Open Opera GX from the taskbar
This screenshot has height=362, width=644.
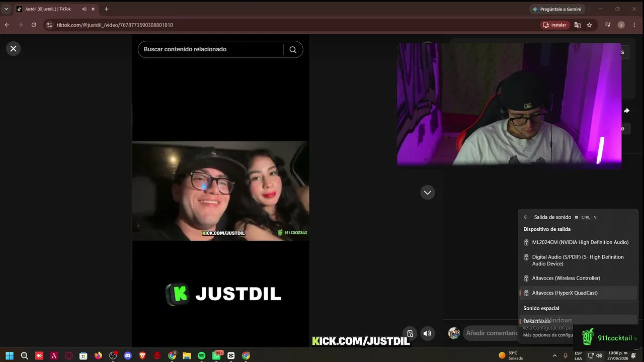click(69, 355)
